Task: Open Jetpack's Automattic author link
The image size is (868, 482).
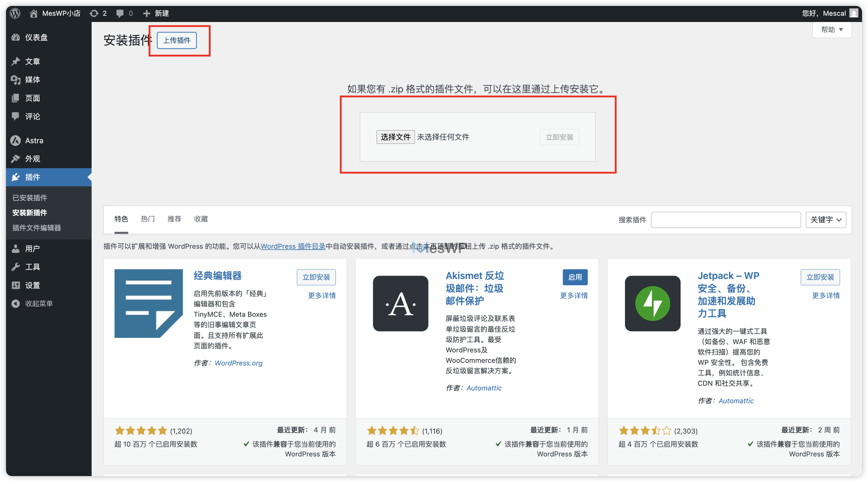Action: pos(736,401)
